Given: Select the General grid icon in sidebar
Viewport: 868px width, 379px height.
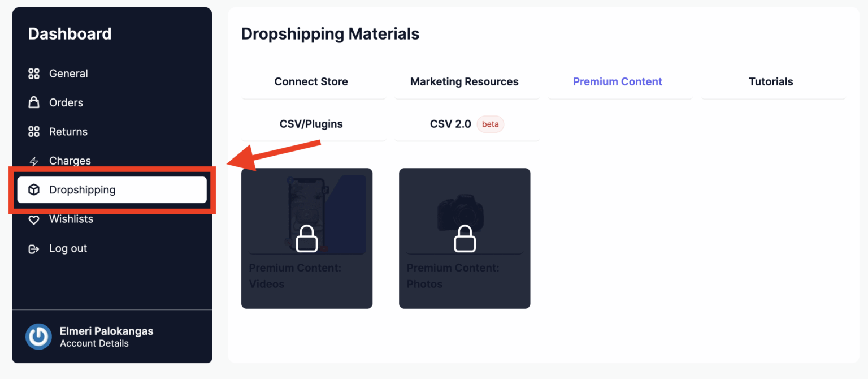Looking at the screenshot, I should pos(33,73).
